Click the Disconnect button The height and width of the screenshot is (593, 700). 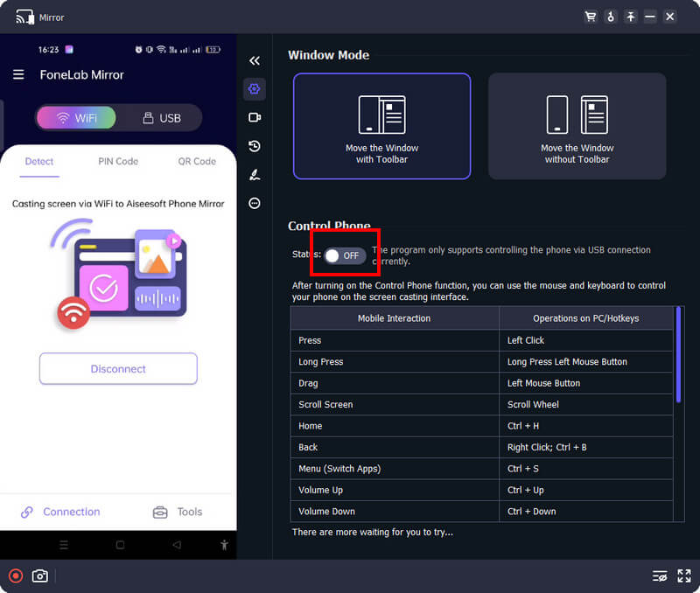coord(118,369)
